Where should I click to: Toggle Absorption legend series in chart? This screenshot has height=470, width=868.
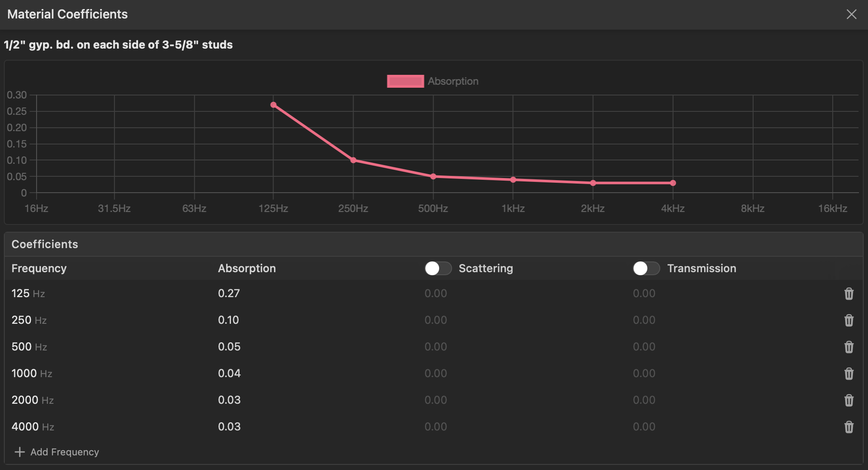coord(405,81)
